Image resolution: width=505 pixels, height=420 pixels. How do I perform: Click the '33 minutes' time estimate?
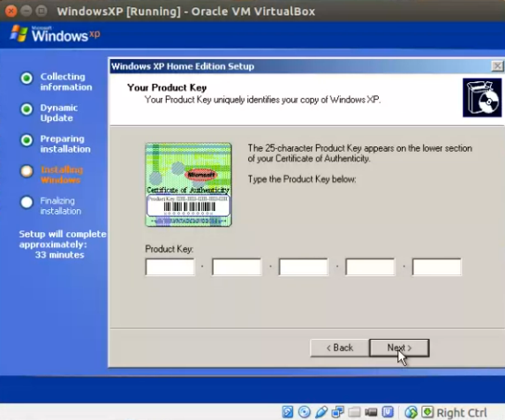click(x=59, y=255)
